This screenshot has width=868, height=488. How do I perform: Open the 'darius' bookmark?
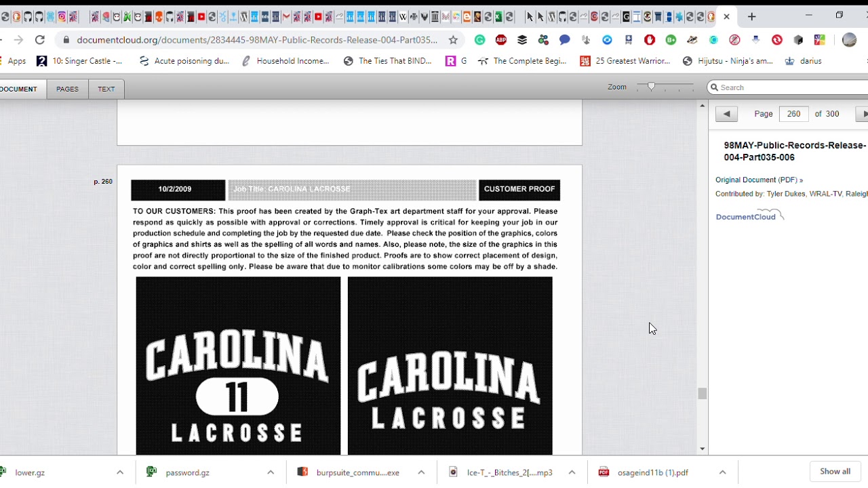point(804,61)
